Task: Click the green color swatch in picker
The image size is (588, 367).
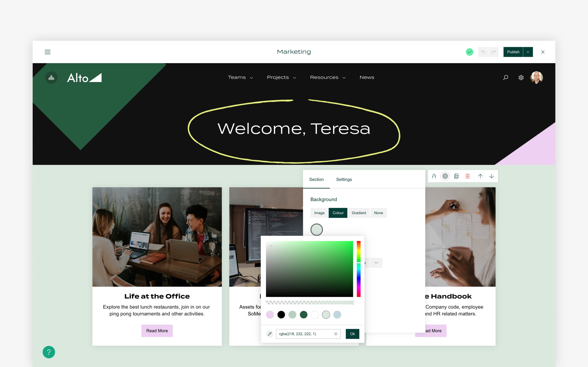Action: 304,314
